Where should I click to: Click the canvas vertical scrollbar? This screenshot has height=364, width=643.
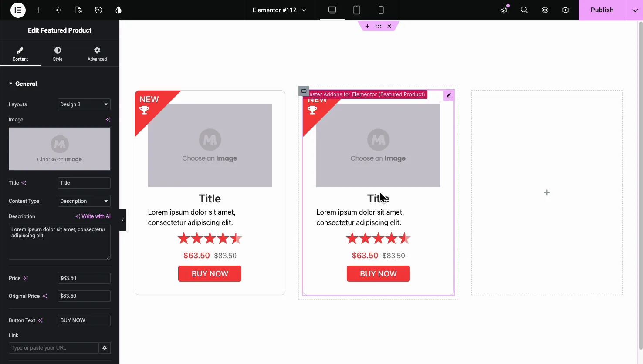point(640,185)
